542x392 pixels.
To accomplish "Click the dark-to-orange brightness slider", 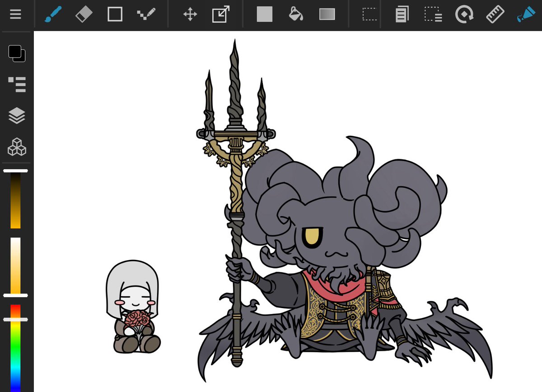I will [x=16, y=200].
